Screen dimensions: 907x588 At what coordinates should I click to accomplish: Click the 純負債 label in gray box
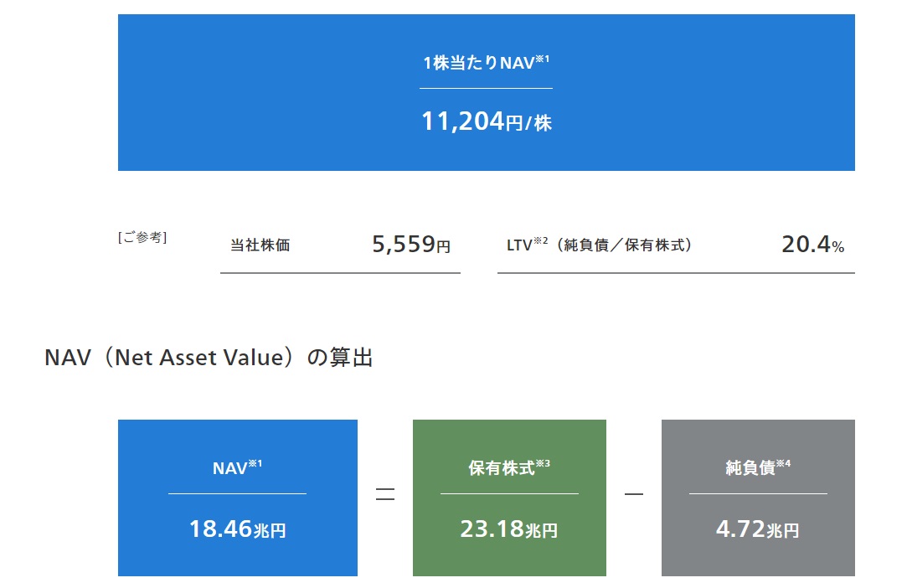pyautogui.click(x=750, y=468)
